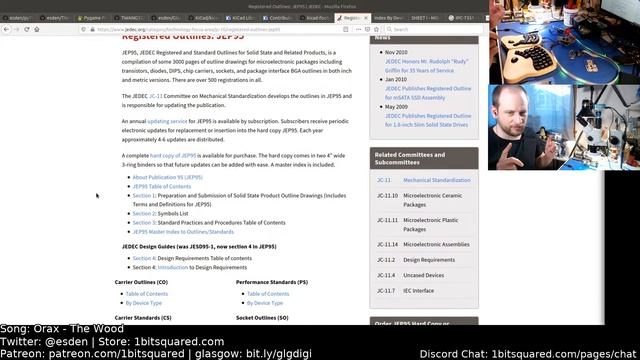Open the page actions three-dot menu
Image resolution: width=640 pixels, height=360 pixels.
tap(358, 29)
